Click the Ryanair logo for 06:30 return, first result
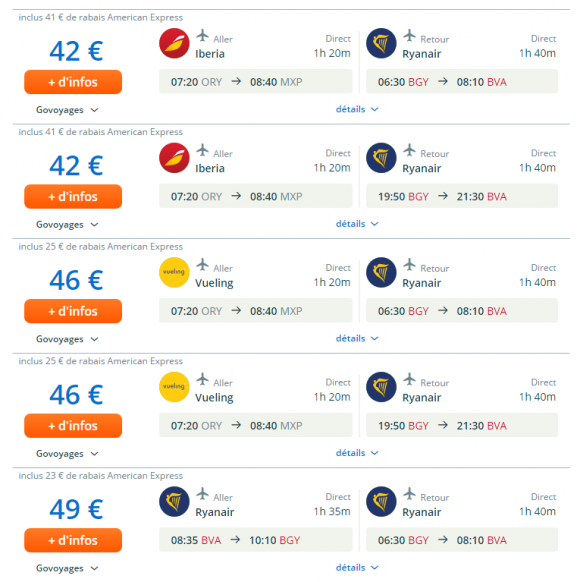This screenshot has height=582, width=580. (x=381, y=43)
